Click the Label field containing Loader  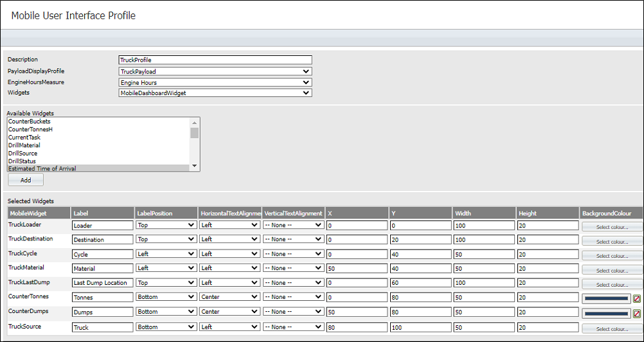click(103, 226)
